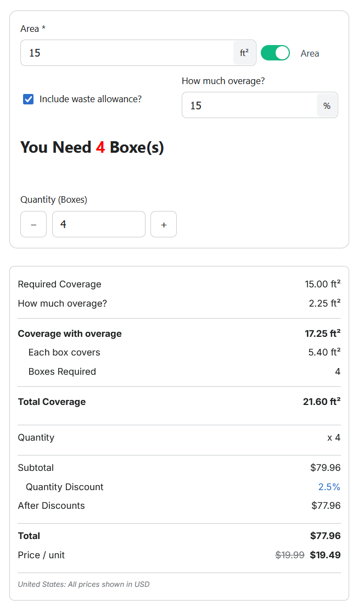The image size is (364, 611).
Task: Click the Coverage with overage value 17.25 ft²
Action: (323, 334)
